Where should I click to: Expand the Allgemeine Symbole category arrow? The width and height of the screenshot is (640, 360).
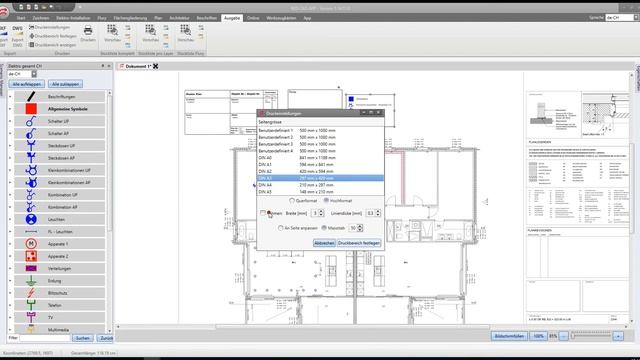(x=10, y=109)
